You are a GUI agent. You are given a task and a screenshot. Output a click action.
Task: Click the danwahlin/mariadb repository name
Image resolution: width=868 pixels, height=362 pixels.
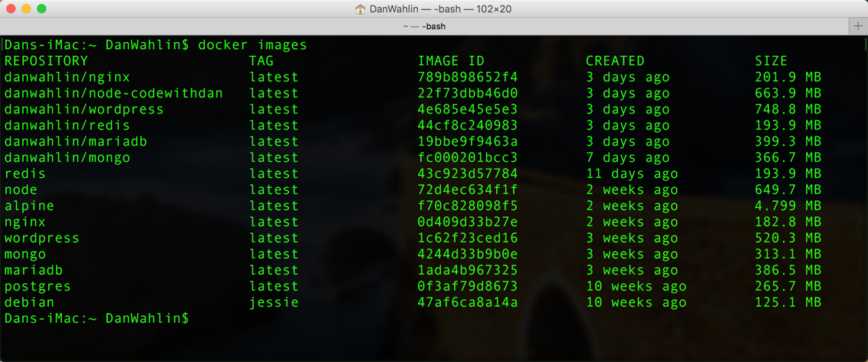pyautogui.click(x=75, y=141)
